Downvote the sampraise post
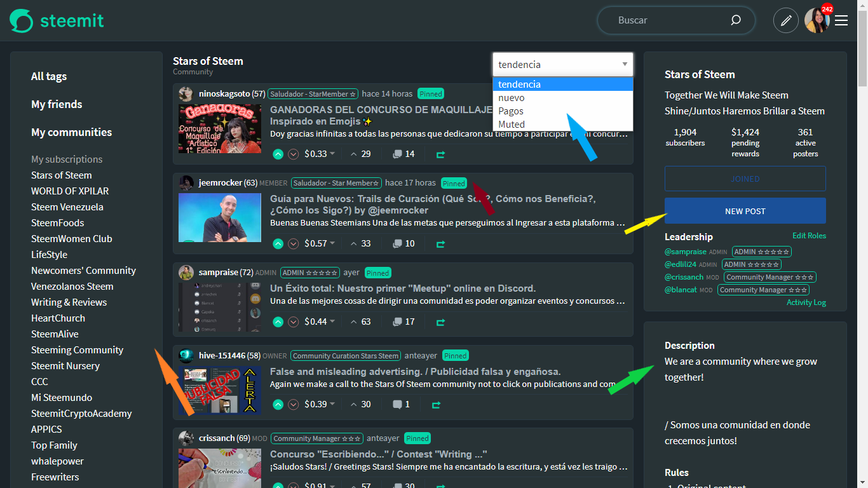Screen dimensions: 868x488 click(293, 322)
